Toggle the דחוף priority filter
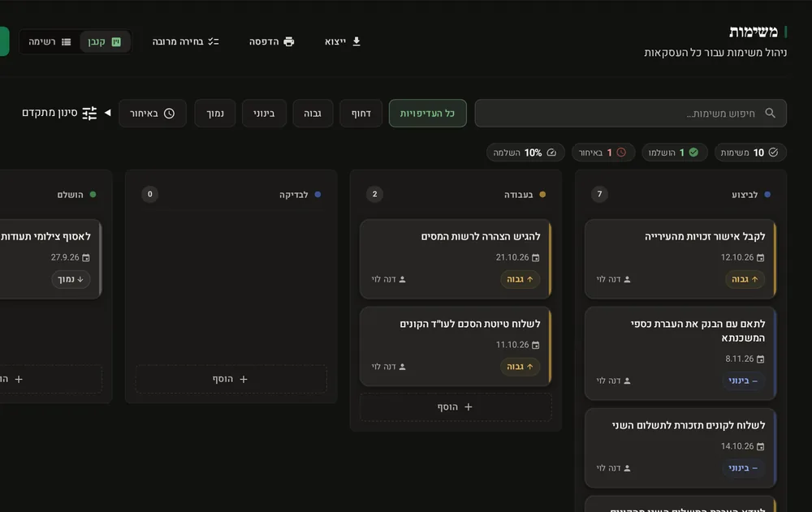812x512 pixels. (361, 114)
